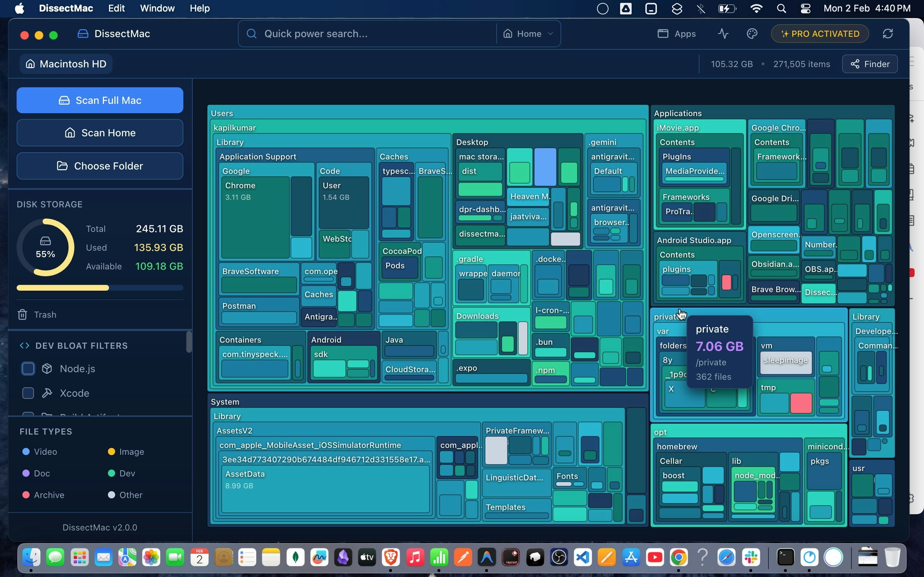Click the Scan Full Mac button
The width and height of the screenshot is (924, 577).
click(x=100, y=100)
